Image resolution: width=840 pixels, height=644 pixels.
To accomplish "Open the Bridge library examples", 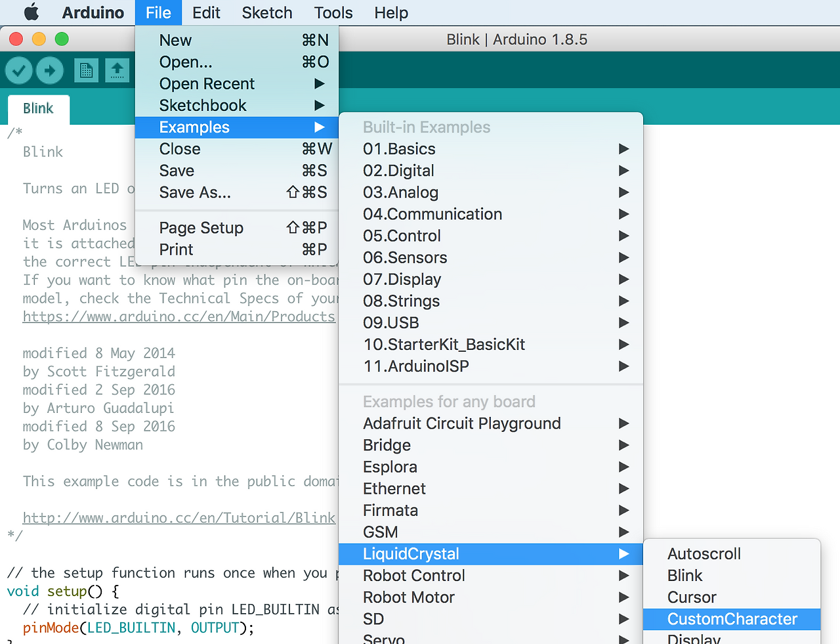I will click(x=491, y=445).
